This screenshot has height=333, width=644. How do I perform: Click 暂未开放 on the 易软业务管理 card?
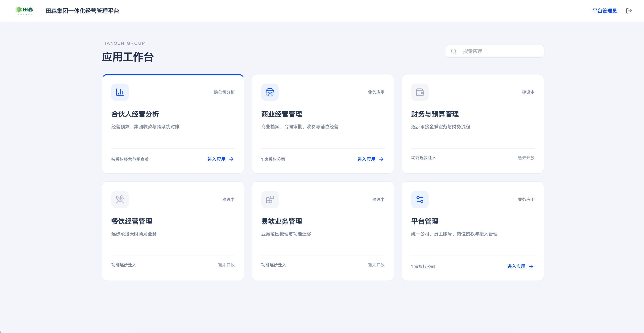click(x=376, y=265)
